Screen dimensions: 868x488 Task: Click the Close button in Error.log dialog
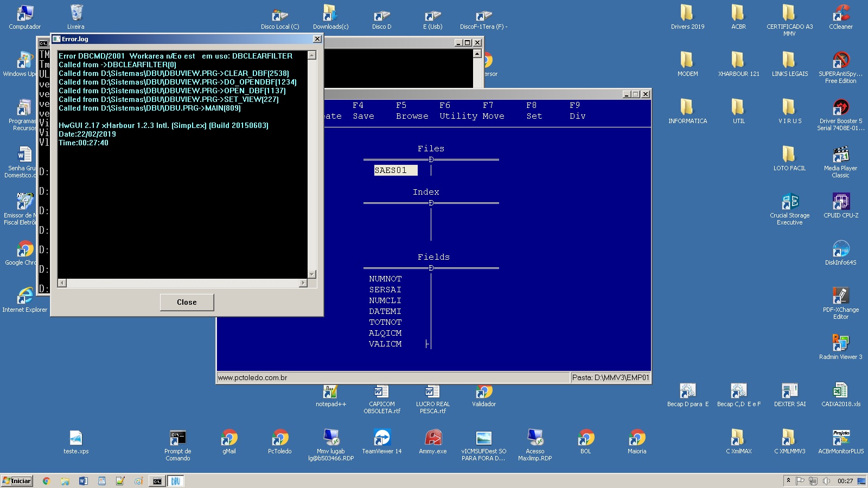point(187,302)
